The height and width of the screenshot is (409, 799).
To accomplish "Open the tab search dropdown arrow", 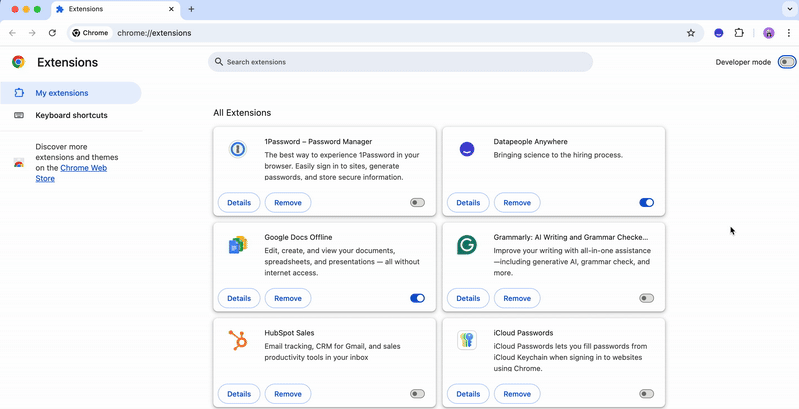I will [790, 9].
